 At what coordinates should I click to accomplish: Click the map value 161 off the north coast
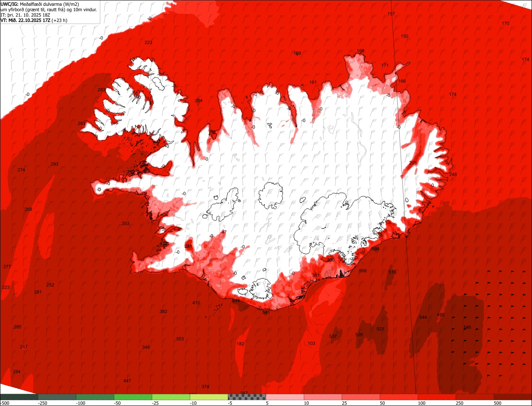click(x=313, y=82)
